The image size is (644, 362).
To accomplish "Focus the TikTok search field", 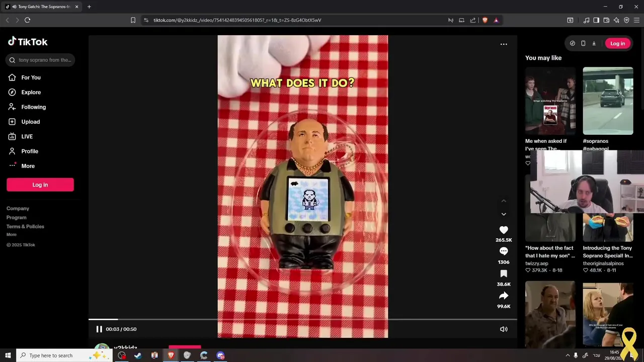I will coord(40,60).
